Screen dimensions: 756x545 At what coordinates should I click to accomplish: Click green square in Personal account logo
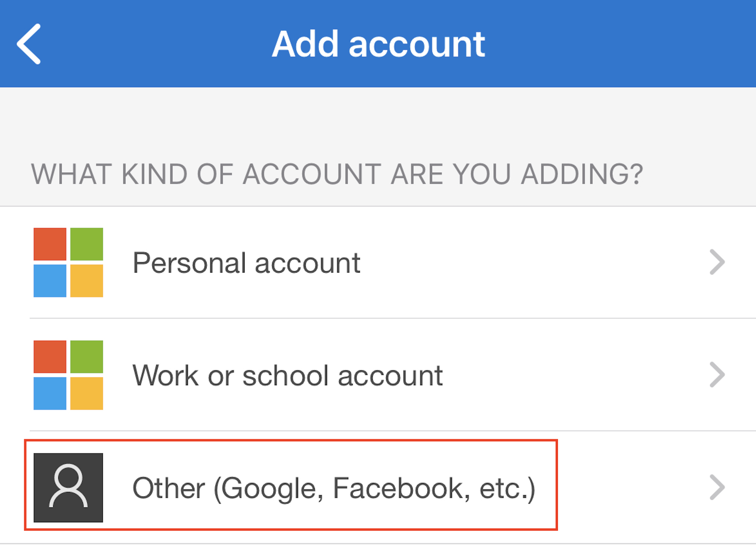[x=87, y=244]
